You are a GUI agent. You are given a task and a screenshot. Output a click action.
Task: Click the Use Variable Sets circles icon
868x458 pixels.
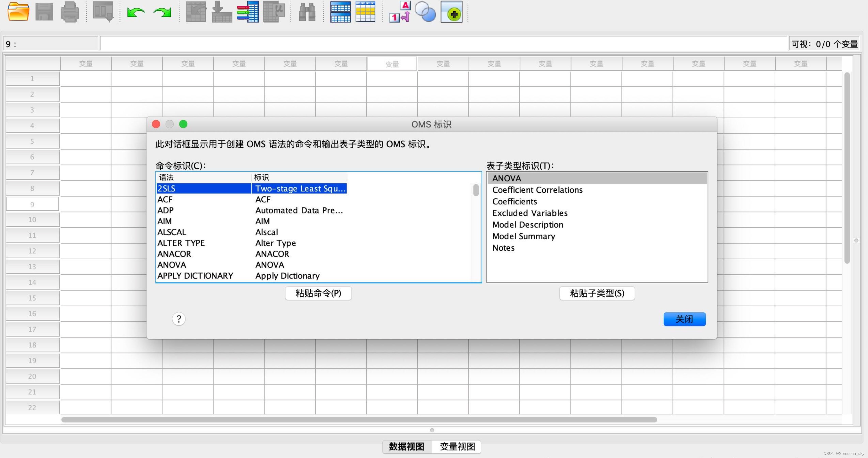[425, 12]
